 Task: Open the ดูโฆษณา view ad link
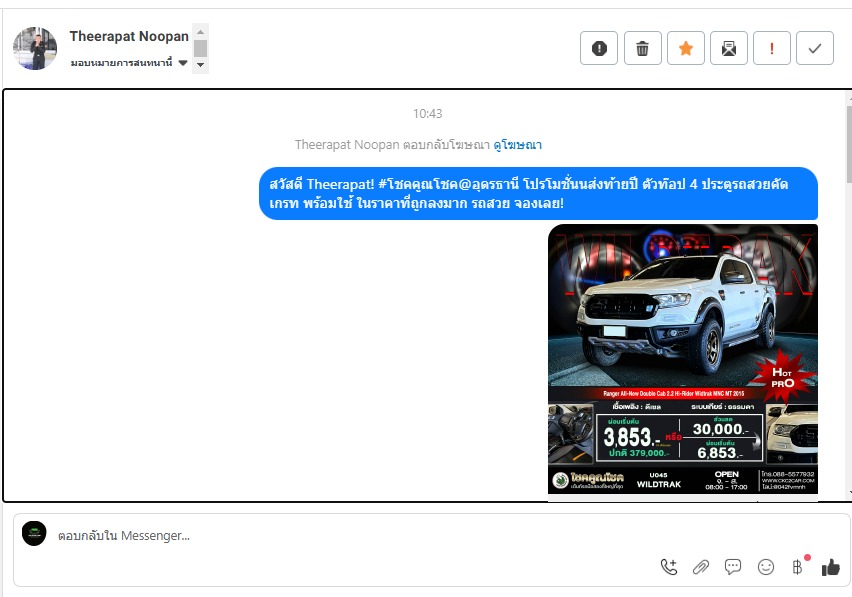tap(517, 145)
